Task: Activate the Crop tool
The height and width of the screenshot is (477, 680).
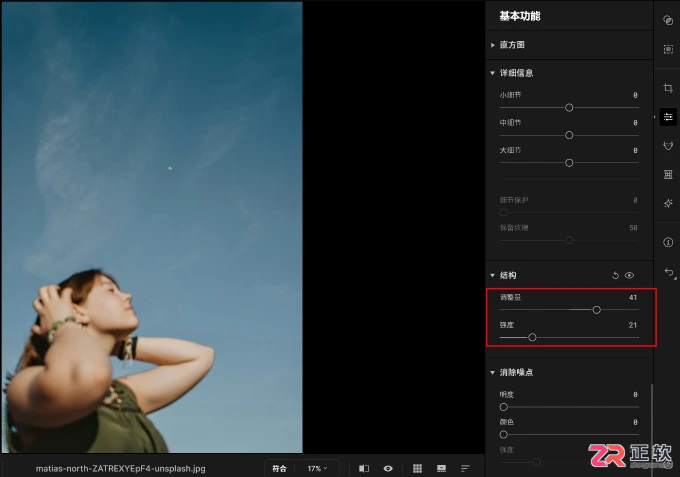Action: pos(668,88)
